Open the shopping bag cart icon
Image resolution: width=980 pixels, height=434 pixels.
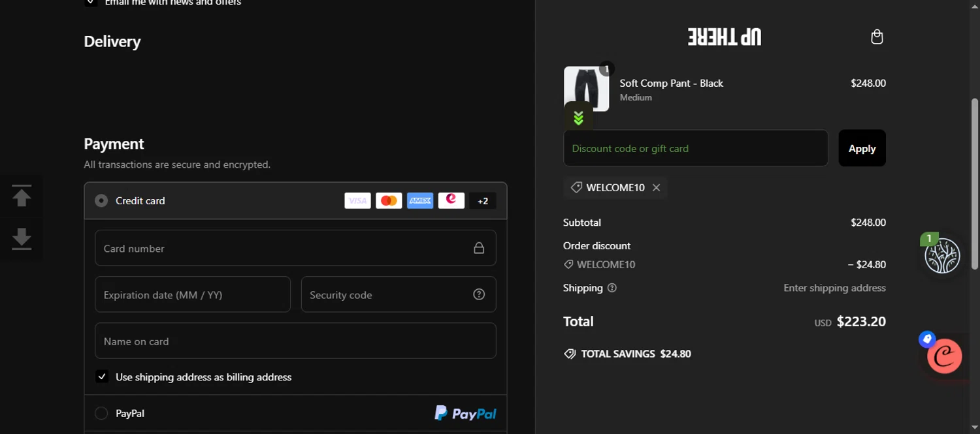pos(877,37)
